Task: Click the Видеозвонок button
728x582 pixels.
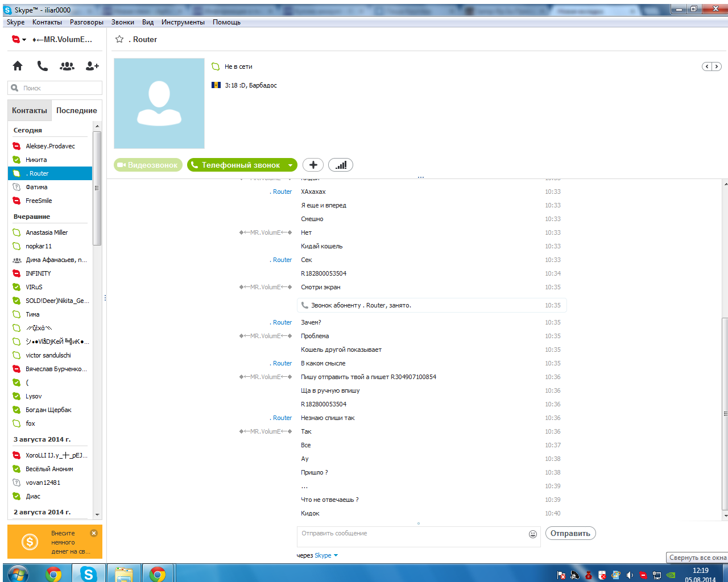Action: (x=148, y=165)
